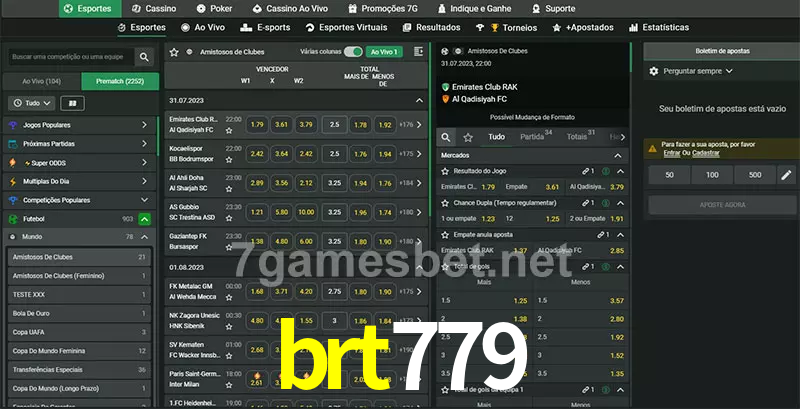The height and width of the screenshot is (409, 800).
Task: Switch to Ao Vivo (104) mode
Action: point(40,81)
